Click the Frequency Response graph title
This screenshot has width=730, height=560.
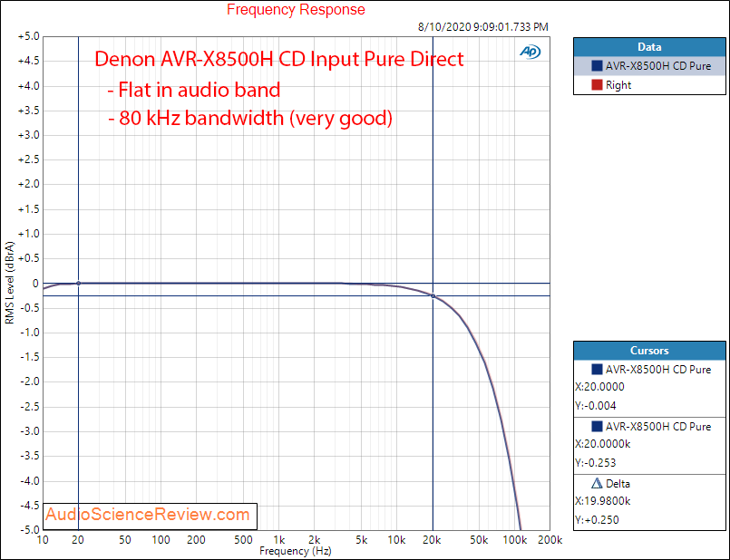[297, 10]
